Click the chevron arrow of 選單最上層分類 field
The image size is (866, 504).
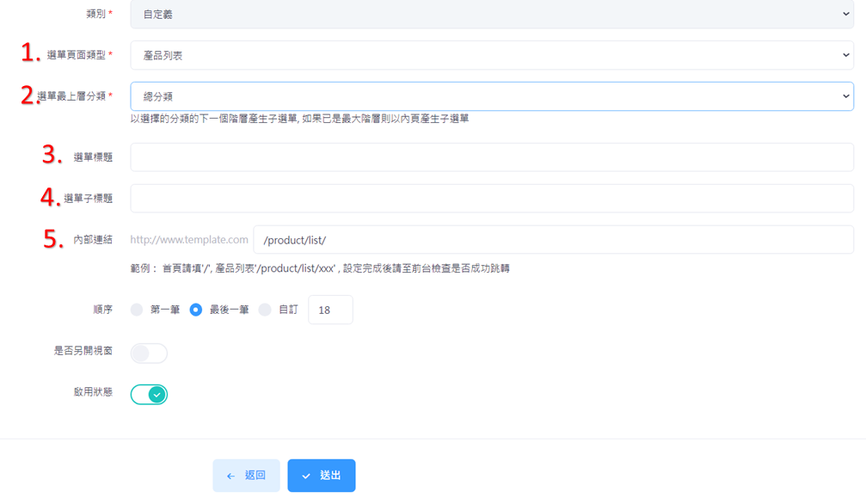click(846, 96)
